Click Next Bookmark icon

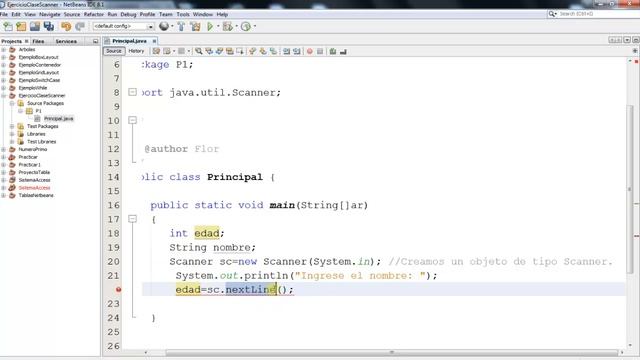tap(263, 51)
